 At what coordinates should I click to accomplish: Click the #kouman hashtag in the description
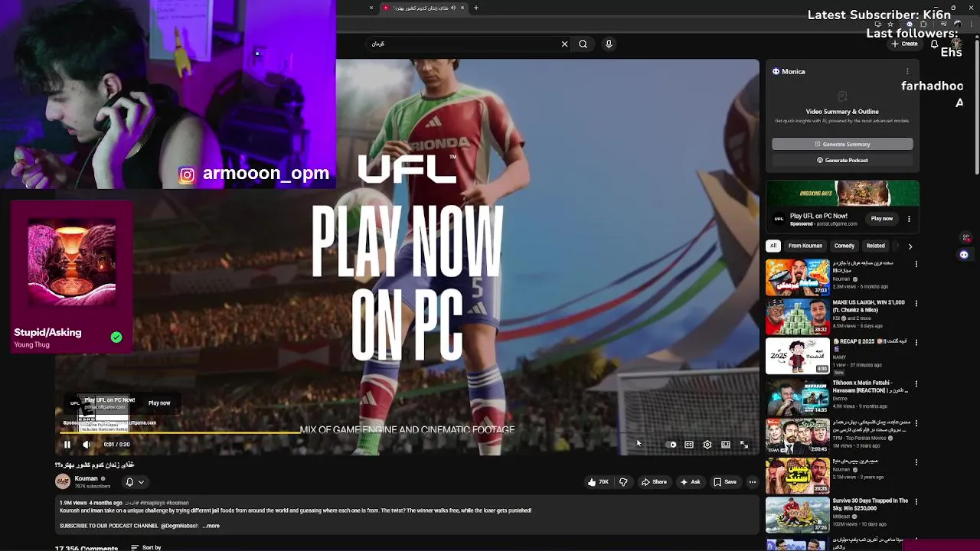pyautogui.click(x=177, y=503)
